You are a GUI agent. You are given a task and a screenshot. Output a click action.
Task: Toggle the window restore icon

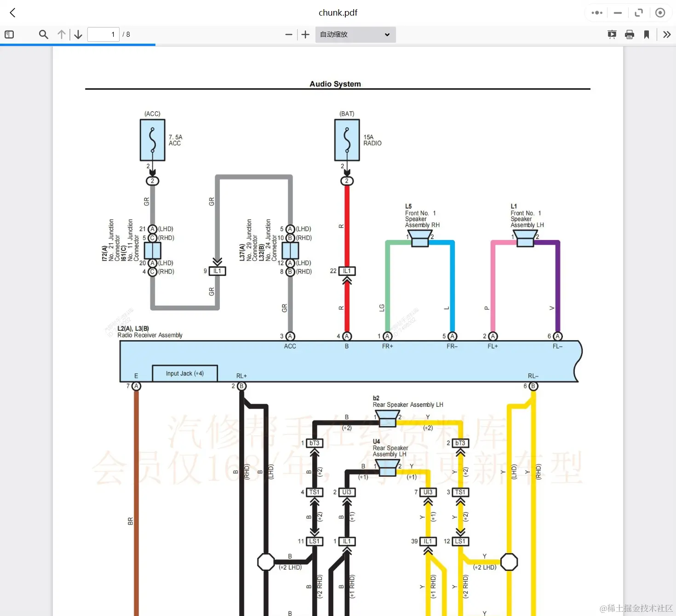coord(639,13)
